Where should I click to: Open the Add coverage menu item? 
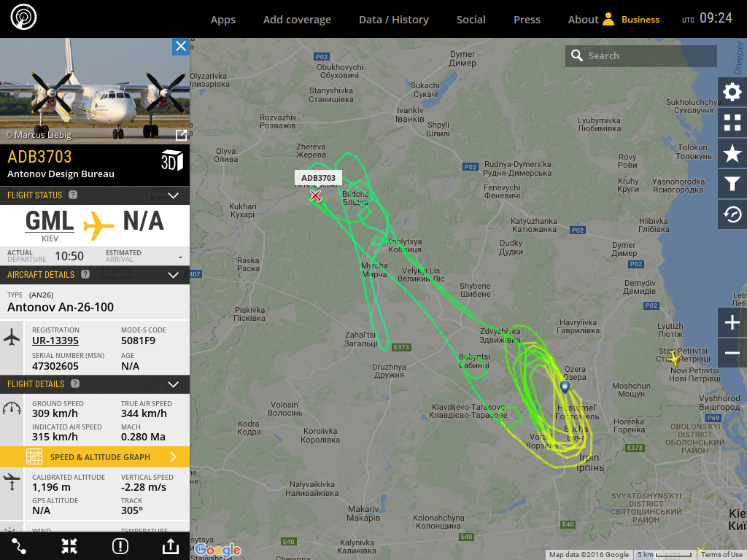(x=297, y=20)
